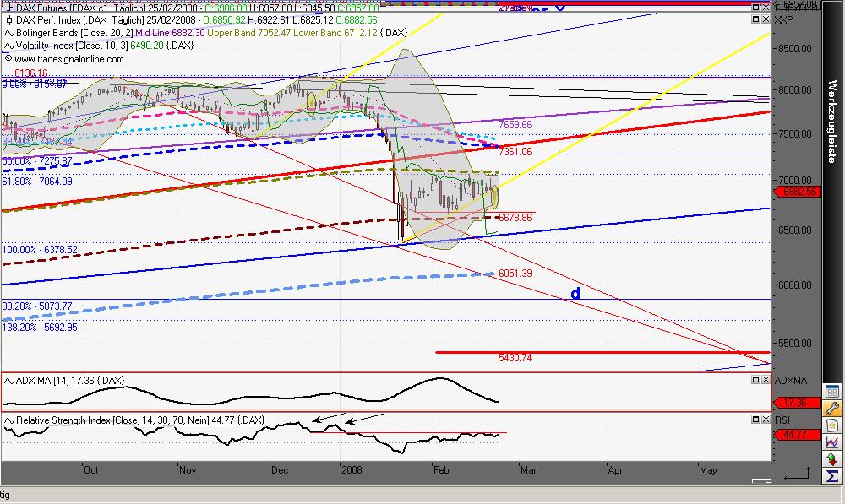Click the Oct date axis label
The width and height of the screenshot is (845, 504).
(x=91, y=470)
